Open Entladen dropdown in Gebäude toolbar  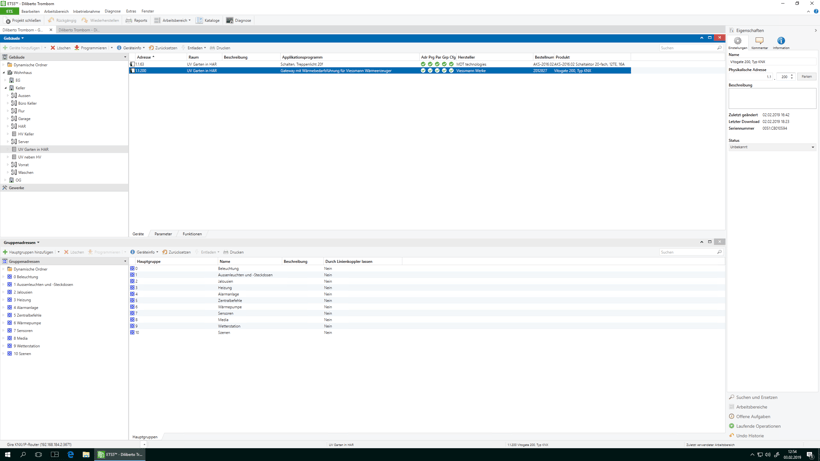194,48
